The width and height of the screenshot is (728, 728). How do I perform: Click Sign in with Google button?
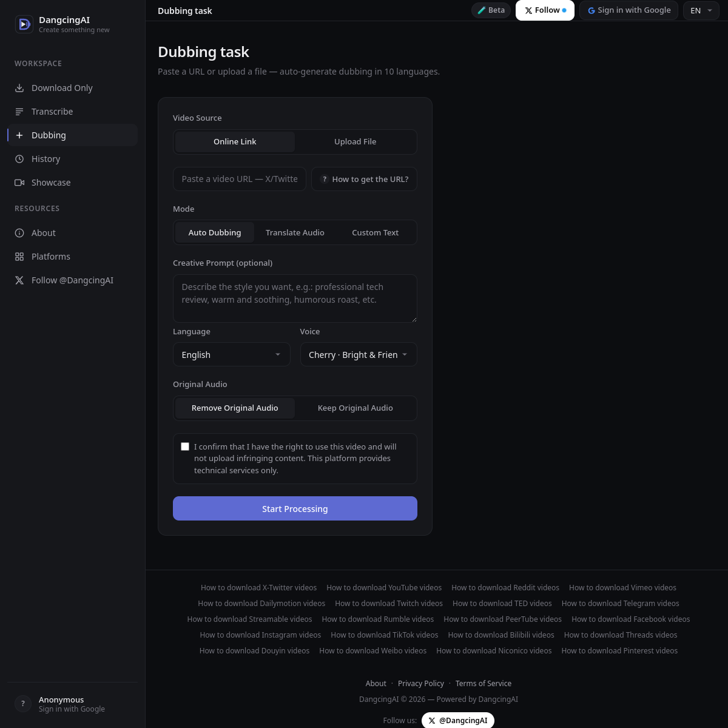point(629,10)
